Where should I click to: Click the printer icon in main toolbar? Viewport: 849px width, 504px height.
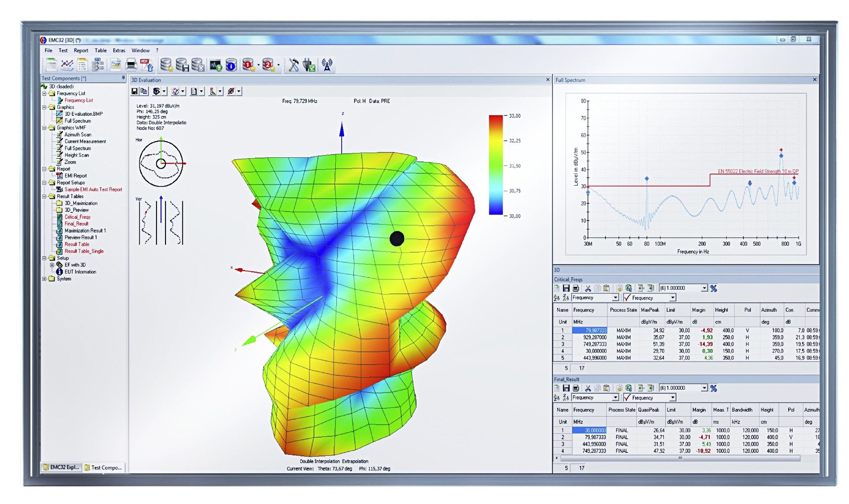tap(131, 65)
